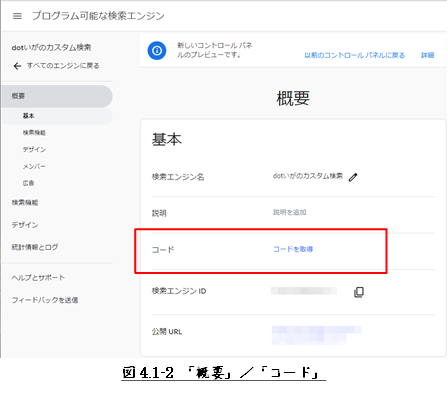Click フィードバックを送信
Image resolution: width=448 pixels, height=393 pixels.
[x=45, y=300]
